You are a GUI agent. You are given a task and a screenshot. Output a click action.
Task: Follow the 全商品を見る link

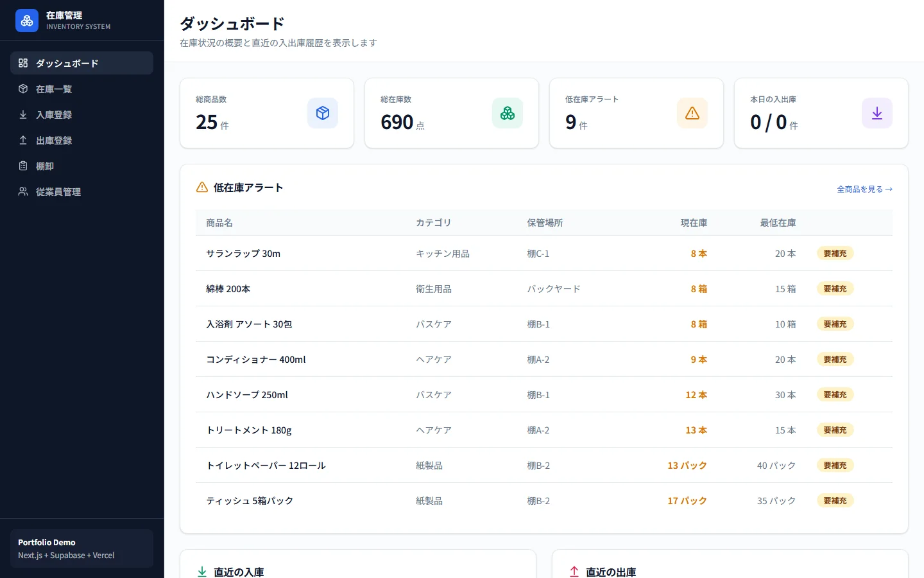(x=864, y=189)
